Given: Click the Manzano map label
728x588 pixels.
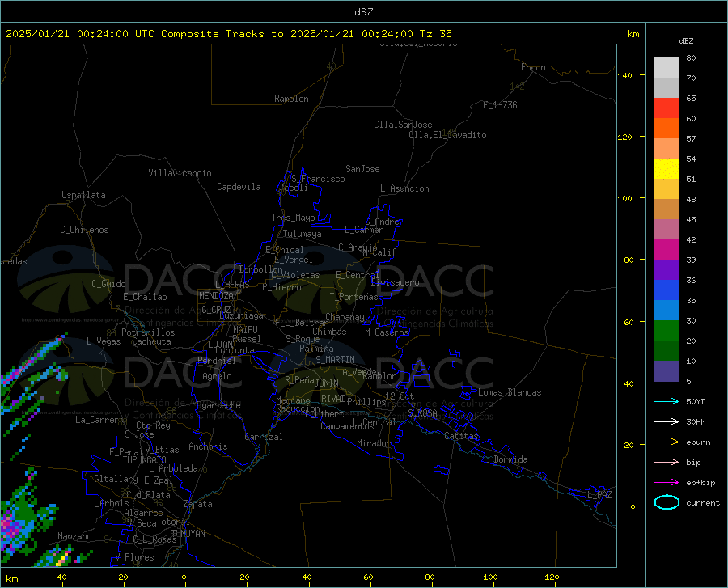Looking at the screenshot, I should (74, 536).
